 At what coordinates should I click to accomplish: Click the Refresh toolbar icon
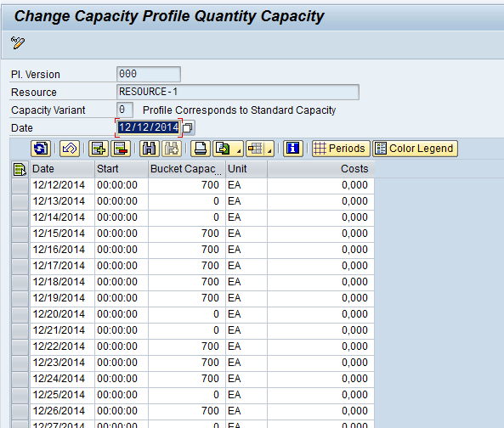(41, 149)
